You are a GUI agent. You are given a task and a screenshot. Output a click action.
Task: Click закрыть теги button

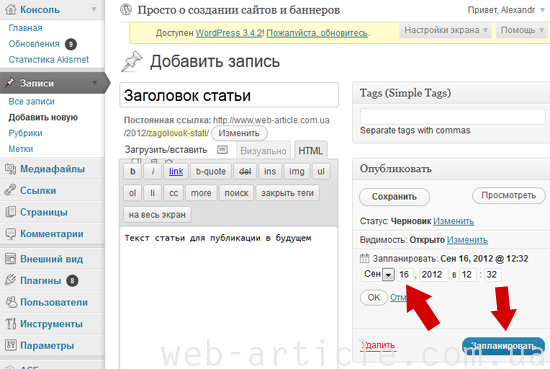click(x=288, y=193)
